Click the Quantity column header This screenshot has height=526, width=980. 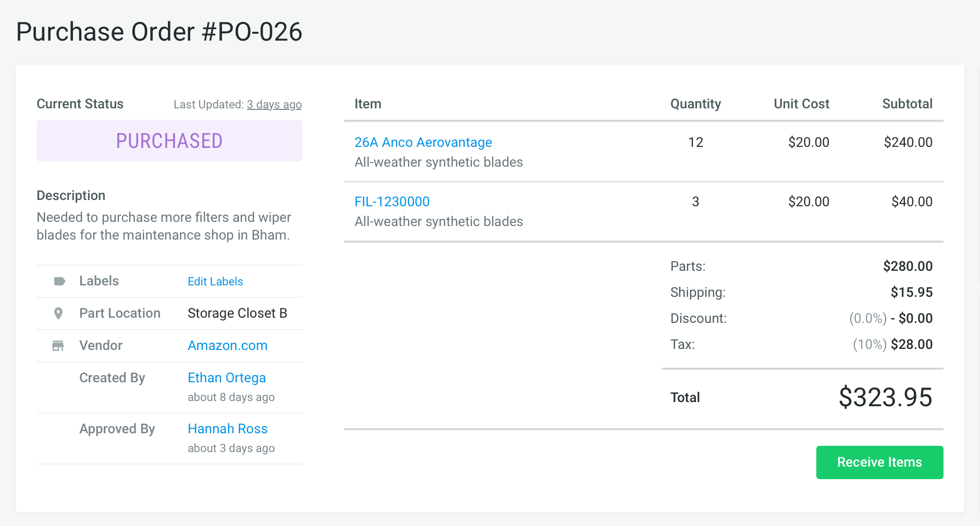[695, 104]
